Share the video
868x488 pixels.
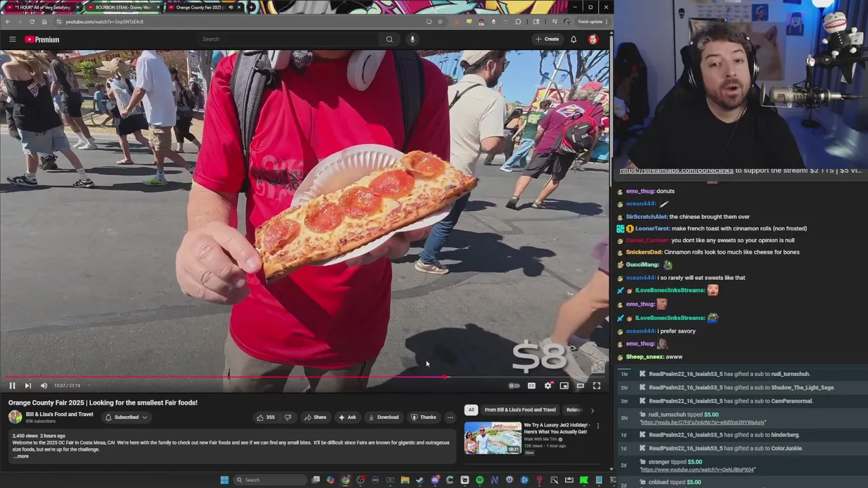point(315,418)
